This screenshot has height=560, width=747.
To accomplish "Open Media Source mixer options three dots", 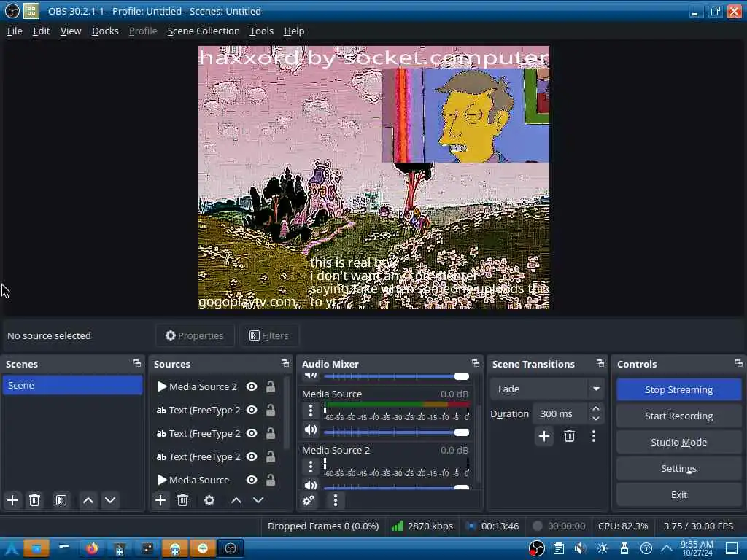I will [x=311, y=411].
